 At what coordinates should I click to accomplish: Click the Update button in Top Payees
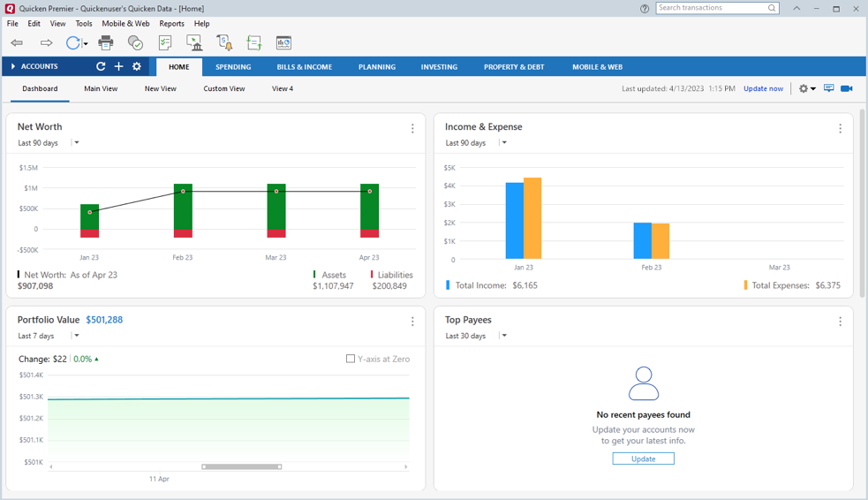point(643,458)
